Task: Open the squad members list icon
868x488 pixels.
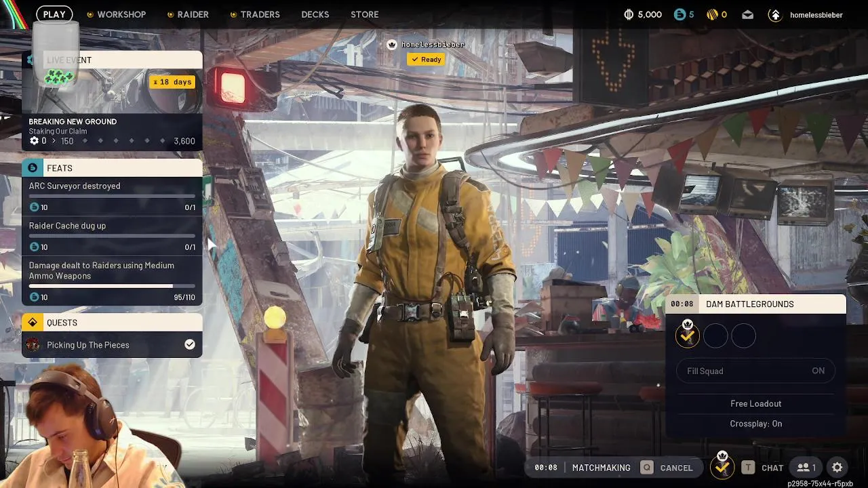Action: click(806, 468)
